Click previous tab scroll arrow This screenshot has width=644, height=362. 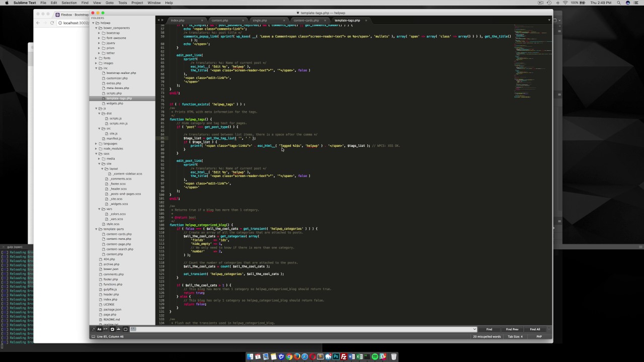[158, 21]
